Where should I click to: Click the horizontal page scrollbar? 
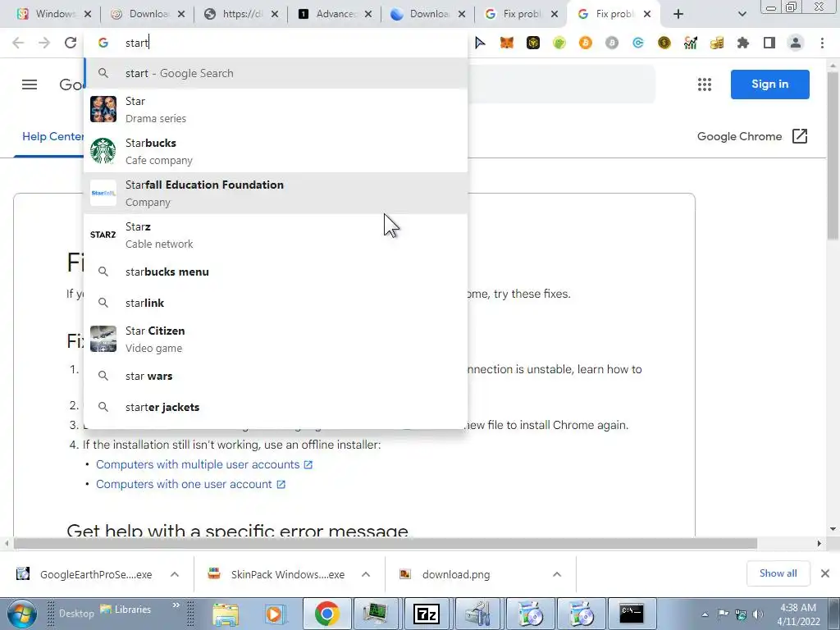click(386, 544)
